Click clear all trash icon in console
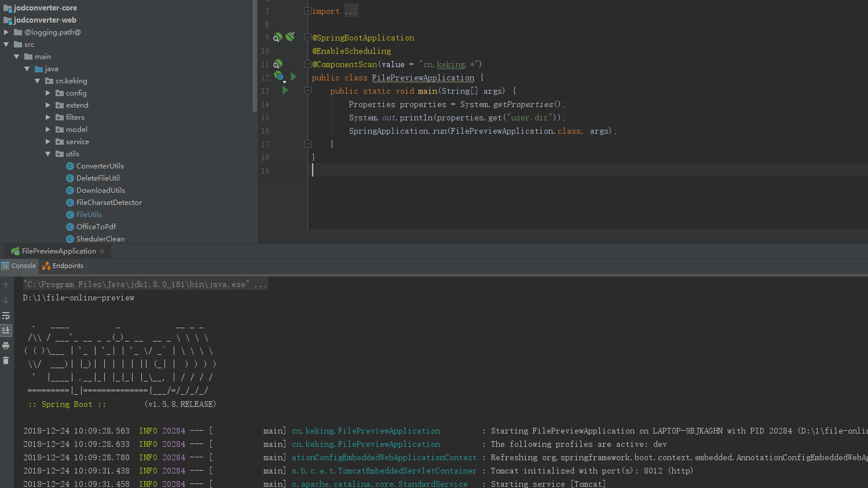868x488 pixels. pos(6,361)
